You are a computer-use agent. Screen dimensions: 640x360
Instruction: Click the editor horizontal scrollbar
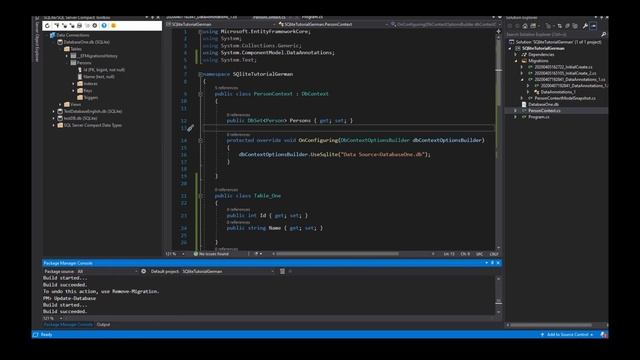pos(337,254)
